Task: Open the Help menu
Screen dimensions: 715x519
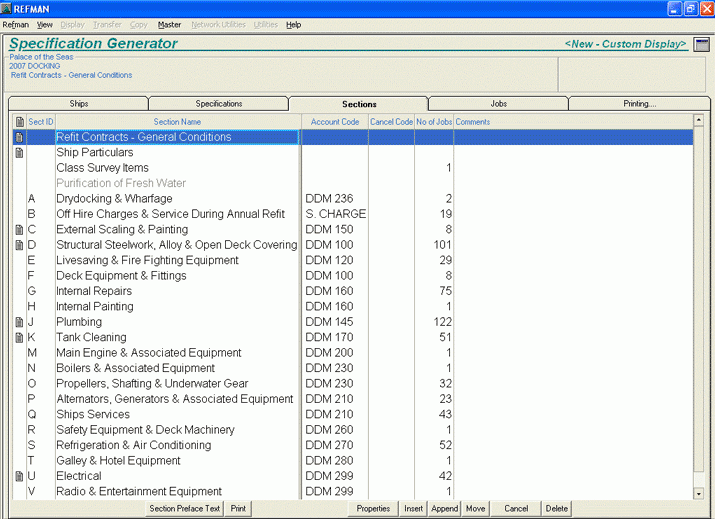Action: tap(293, 24)
